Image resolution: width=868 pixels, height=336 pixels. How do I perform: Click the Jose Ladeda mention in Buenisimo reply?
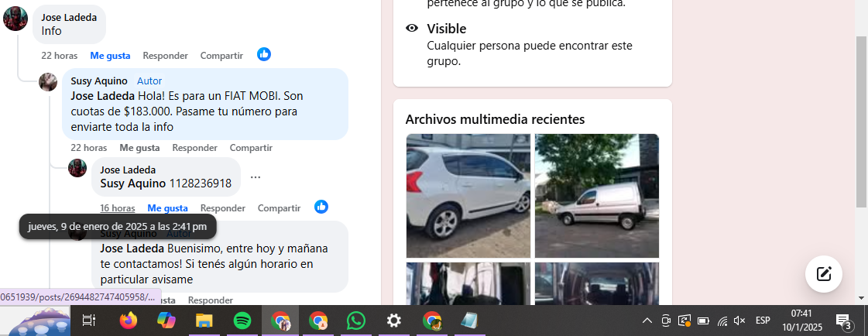[x=132, y=248]
